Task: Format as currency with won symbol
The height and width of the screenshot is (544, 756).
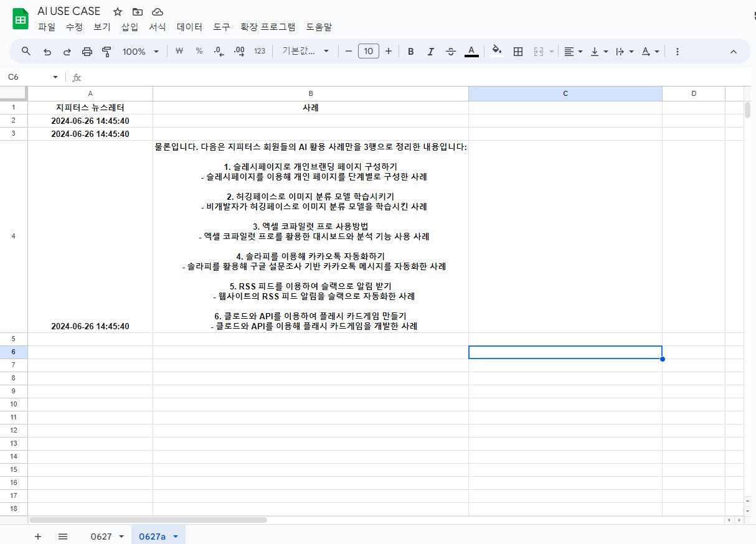Action: coord(179,51)
